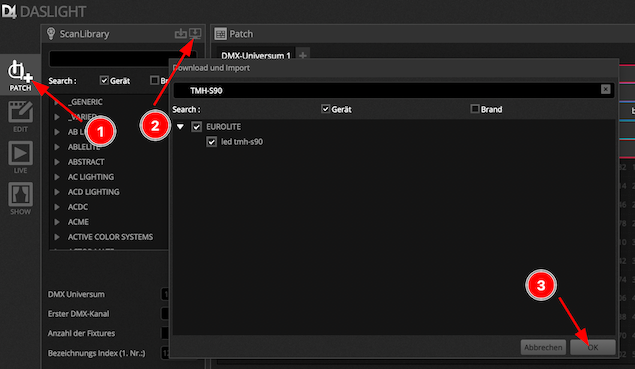Select the AC LIGHTING brand label
This screenshot has width=635, height=369.
91,177
